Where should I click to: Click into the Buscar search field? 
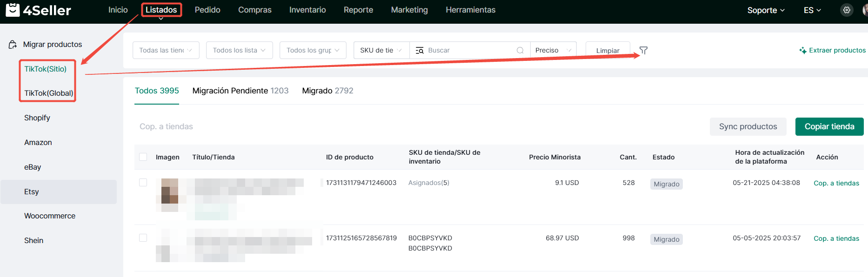tap(470, 50)
